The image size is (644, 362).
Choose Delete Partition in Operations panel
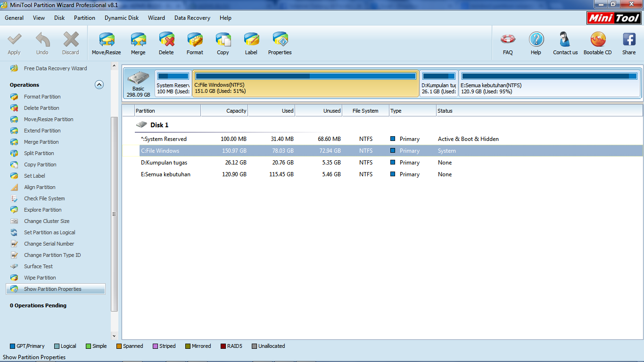pos(41,108)
